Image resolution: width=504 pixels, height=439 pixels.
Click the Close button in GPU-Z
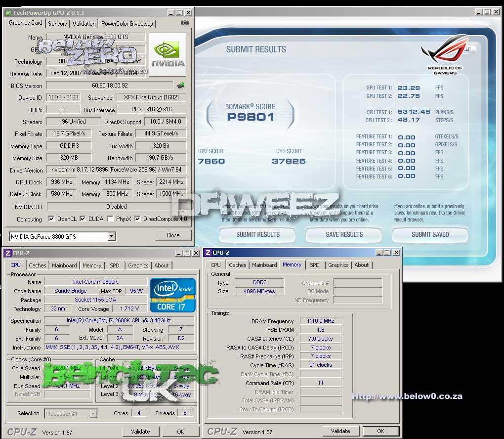[173, 235]
